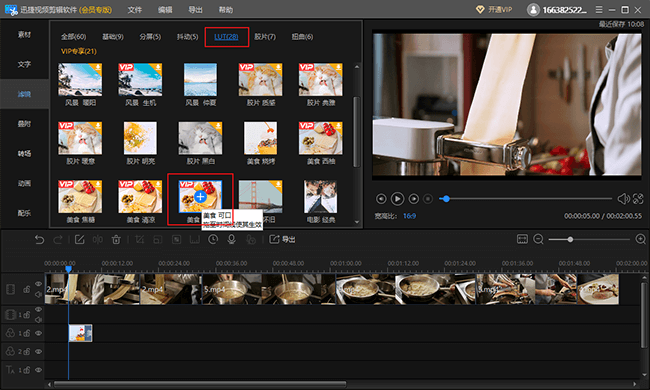The width and height of the screenshot is (650, 390).
Task: Switch to the 基础(9) filter tab
Action: [x=113, y=36]
